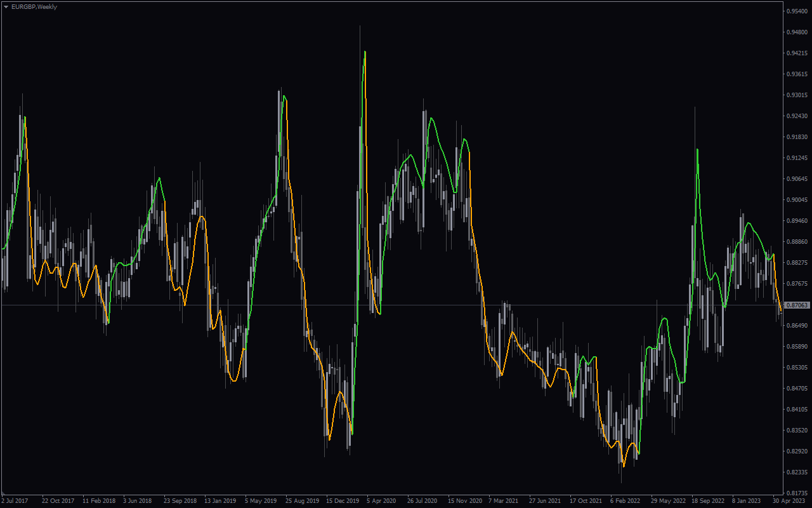Click the 18 Sep 2022 date label

pyautogui.click(x=707, y=501)
